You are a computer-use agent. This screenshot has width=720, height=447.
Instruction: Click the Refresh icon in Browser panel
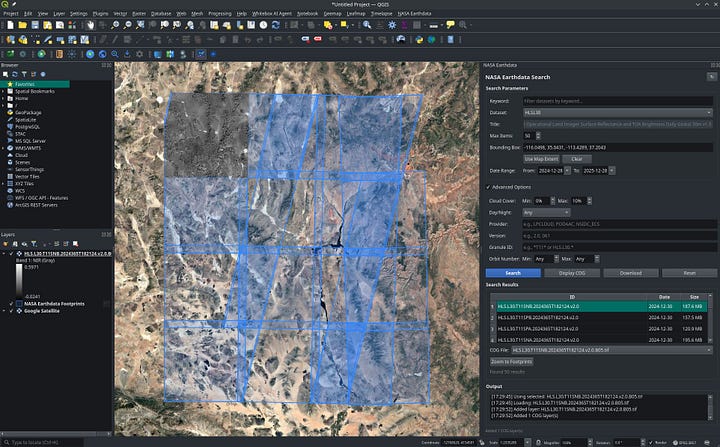point(15,74)
